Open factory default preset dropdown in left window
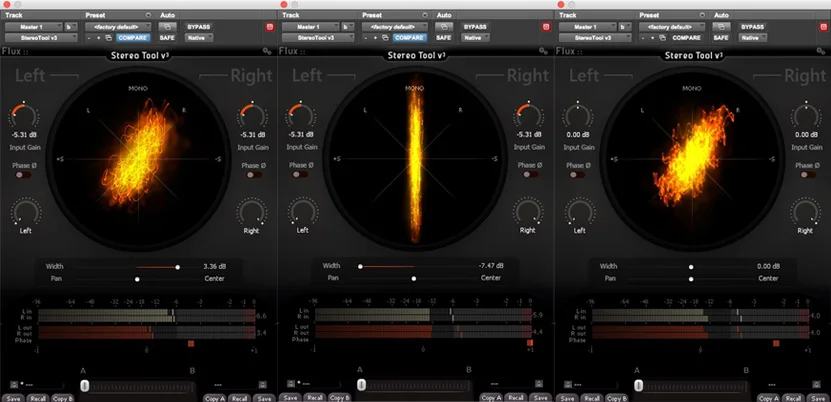This screenshot has height=402, width=831. tap(118, 26)
